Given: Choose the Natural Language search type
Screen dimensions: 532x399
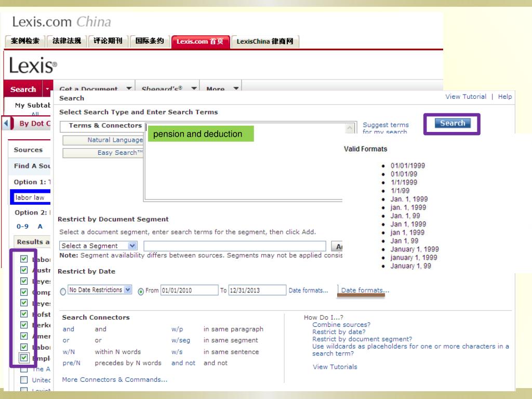Looking at the screenshot, I should coord(103,140).
